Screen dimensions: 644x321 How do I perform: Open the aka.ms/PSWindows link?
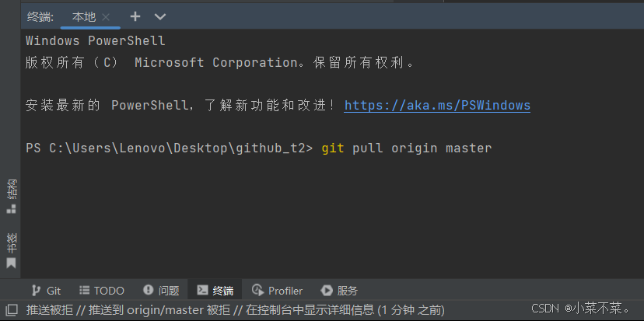tap(437, 105)
